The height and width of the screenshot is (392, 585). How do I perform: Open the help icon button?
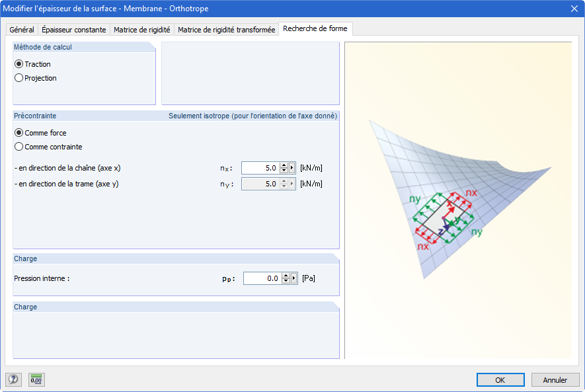(13, 379)
